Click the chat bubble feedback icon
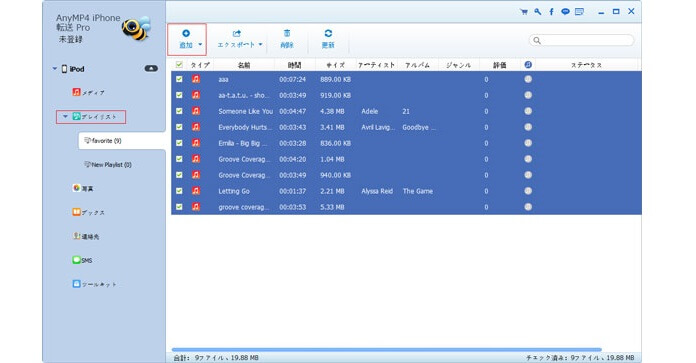Screen dimensions: 696x363 point(565,12)
